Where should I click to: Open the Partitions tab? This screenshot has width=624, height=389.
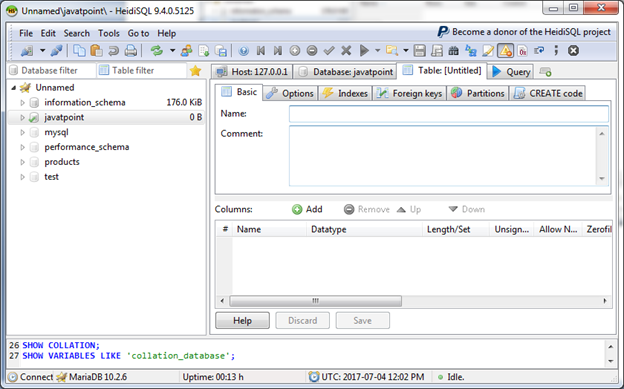click(478, 94)
